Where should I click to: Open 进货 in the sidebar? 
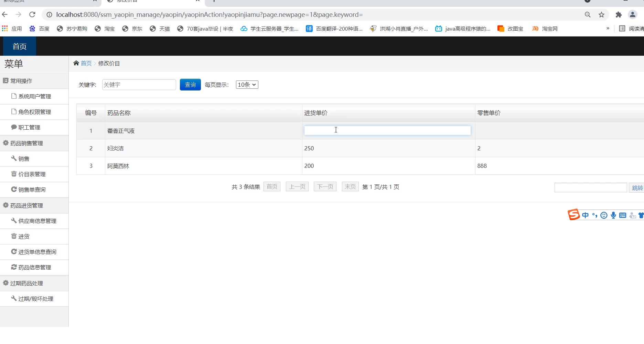click(x=34, y=236)
